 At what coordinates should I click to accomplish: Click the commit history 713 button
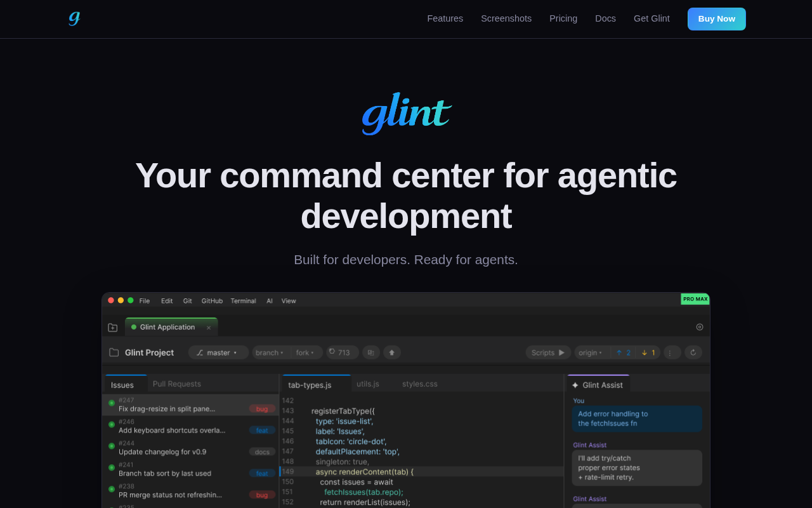click(343, 352)
